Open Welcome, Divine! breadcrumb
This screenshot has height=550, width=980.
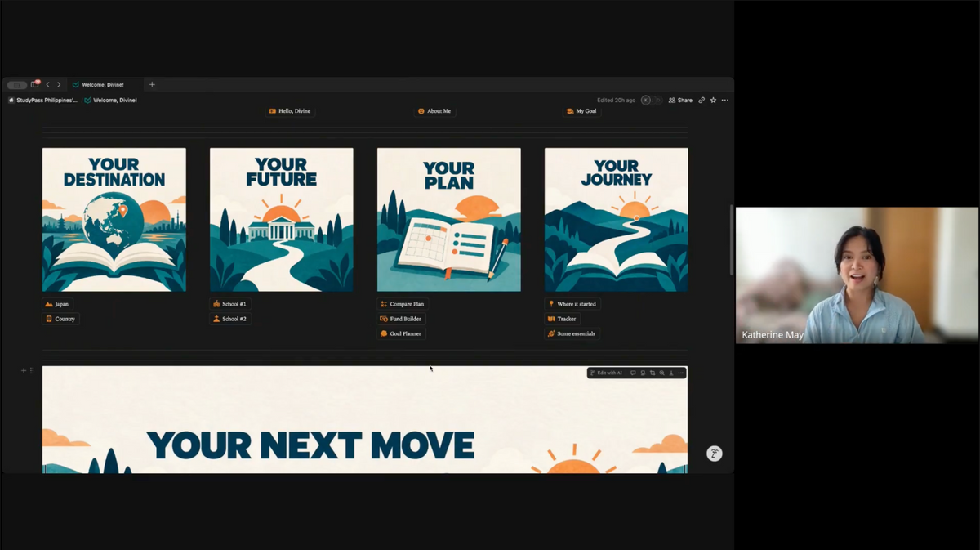tap(111, 100)
